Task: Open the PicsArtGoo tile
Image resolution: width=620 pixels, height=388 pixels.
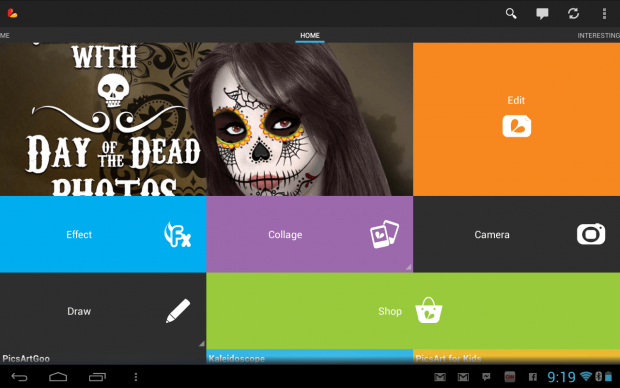Action: pos(103,357)
